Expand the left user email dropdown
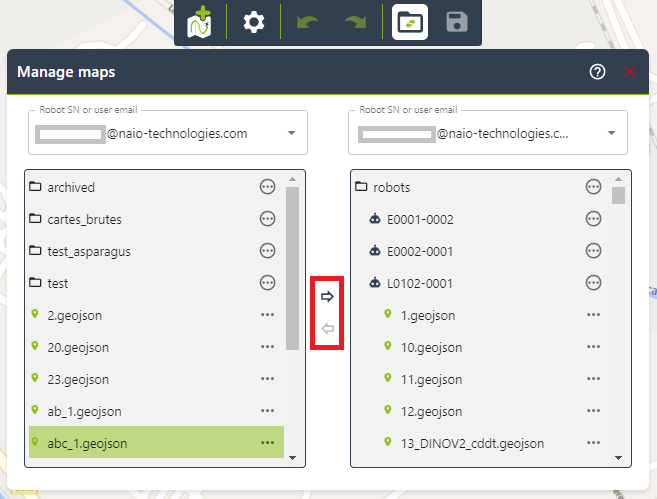The height and width of the screenshot is (499, 657). coord(291,133)
